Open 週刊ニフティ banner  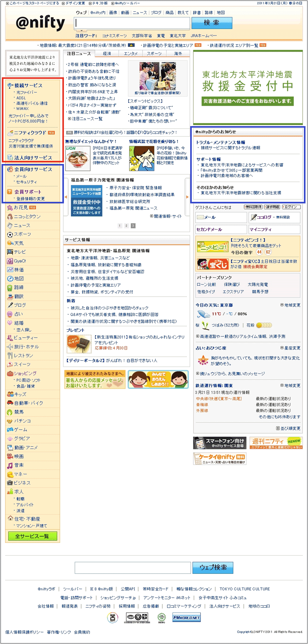pos(276,443)
